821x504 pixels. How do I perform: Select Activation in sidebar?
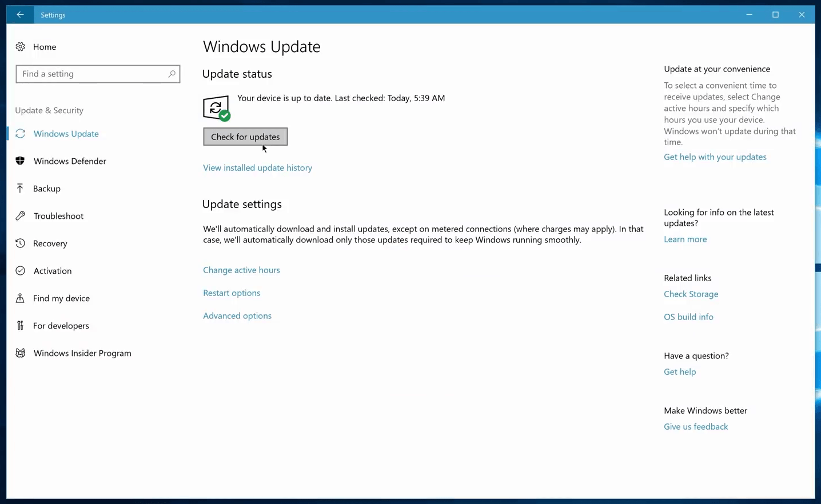(x=53, y=271)
